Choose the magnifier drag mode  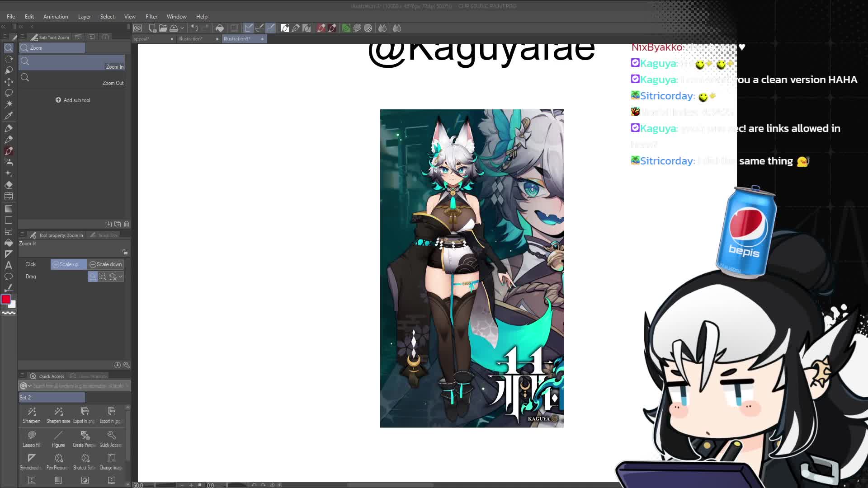93,277
